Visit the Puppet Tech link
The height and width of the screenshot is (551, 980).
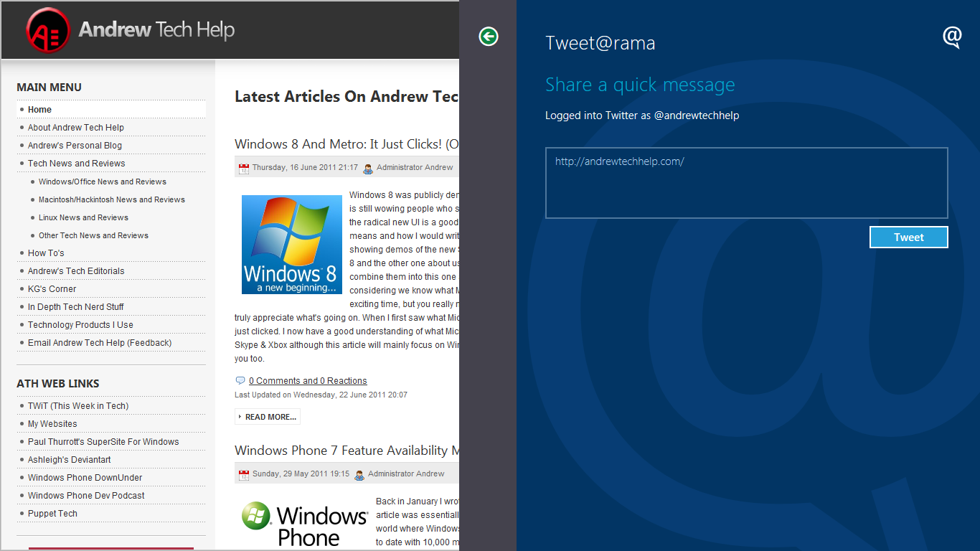point(52,514)
